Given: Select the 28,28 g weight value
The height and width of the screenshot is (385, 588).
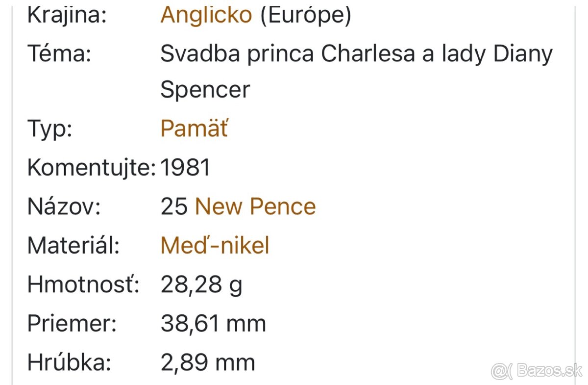Looking at the screenshot, I should coord(201,284).
